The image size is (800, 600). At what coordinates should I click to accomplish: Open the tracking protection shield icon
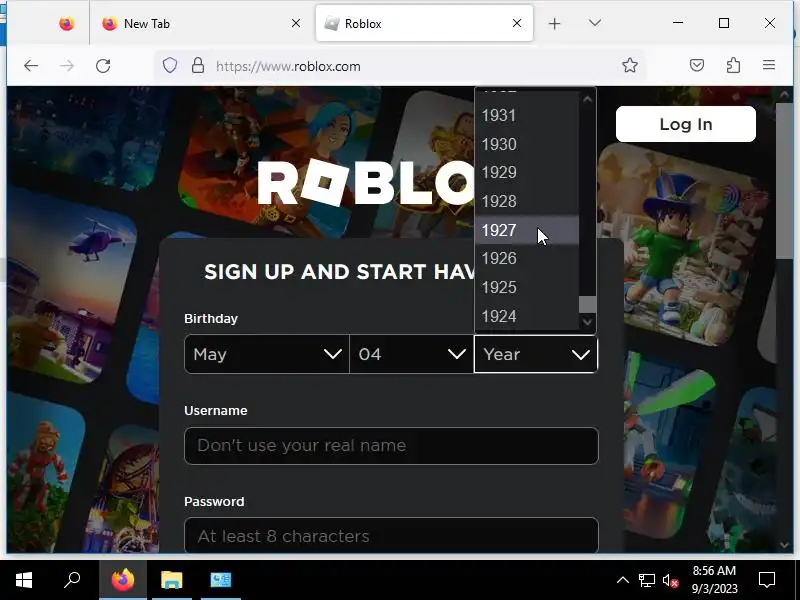pos(170,65)
